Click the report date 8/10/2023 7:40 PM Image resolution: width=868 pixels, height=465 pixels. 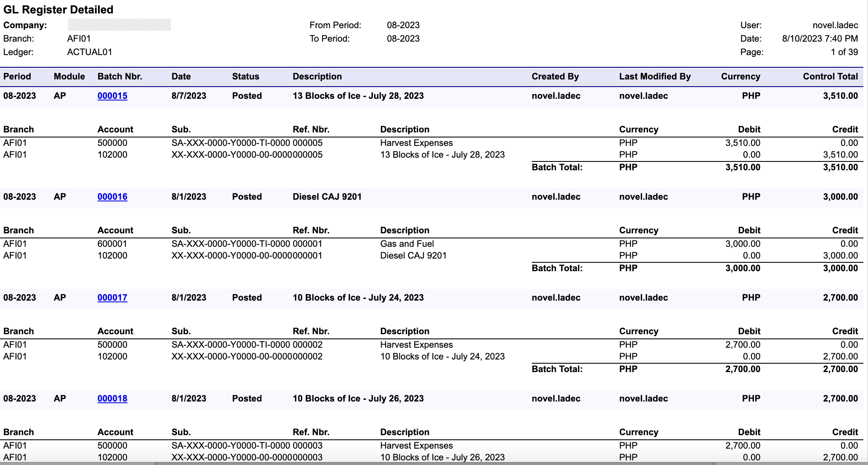[x=820, y=39]
